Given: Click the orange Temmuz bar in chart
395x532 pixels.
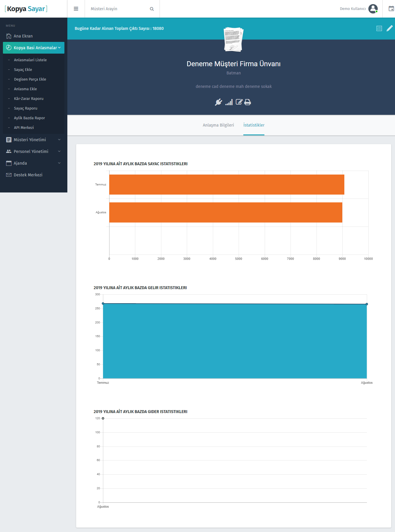Looking at the screenshot, I should click(227, 185).
